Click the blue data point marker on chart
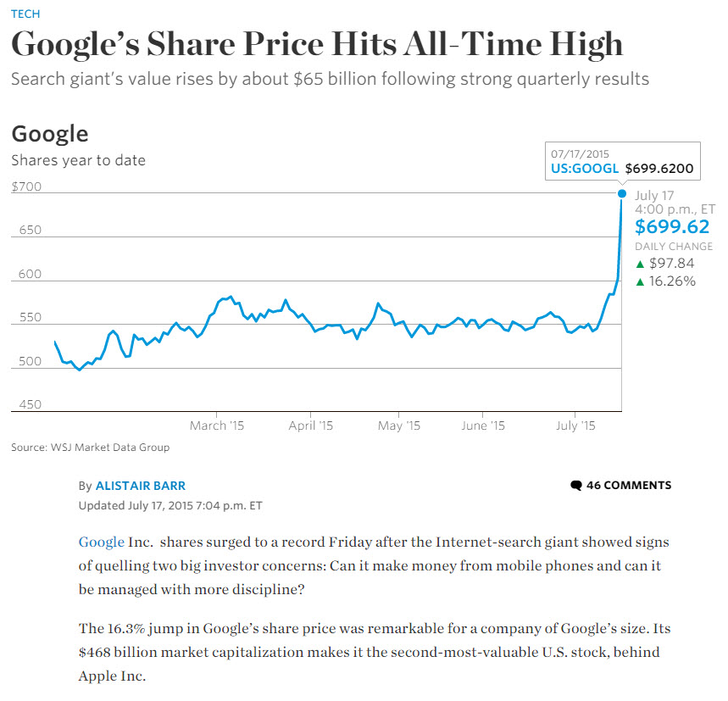The height and width of the screenshot is (701, 728). click(x=622, y=194)
